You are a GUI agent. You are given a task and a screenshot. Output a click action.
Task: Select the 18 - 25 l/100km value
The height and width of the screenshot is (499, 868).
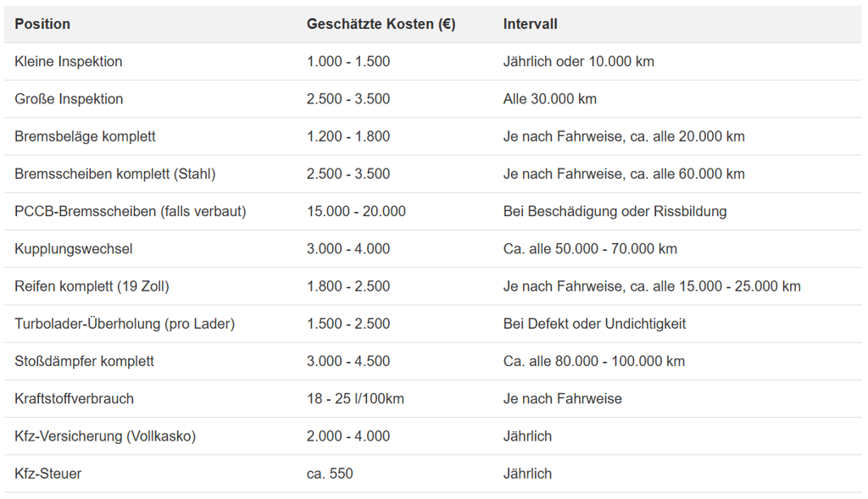pyautogui.click(x=355, y=398)
